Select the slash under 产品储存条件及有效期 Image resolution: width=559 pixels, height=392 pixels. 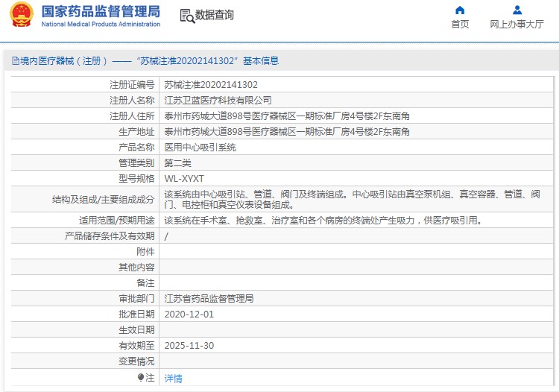[166, 236]
